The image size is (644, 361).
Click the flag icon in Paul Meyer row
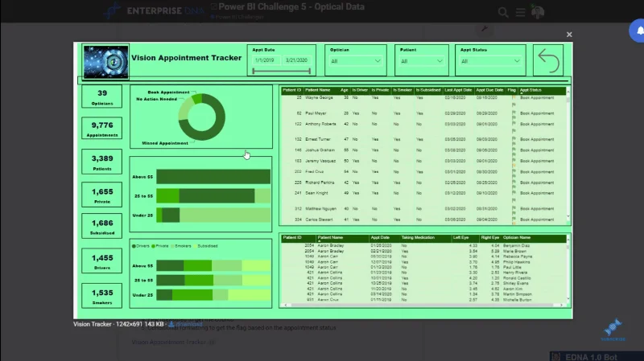click(514, 113)
